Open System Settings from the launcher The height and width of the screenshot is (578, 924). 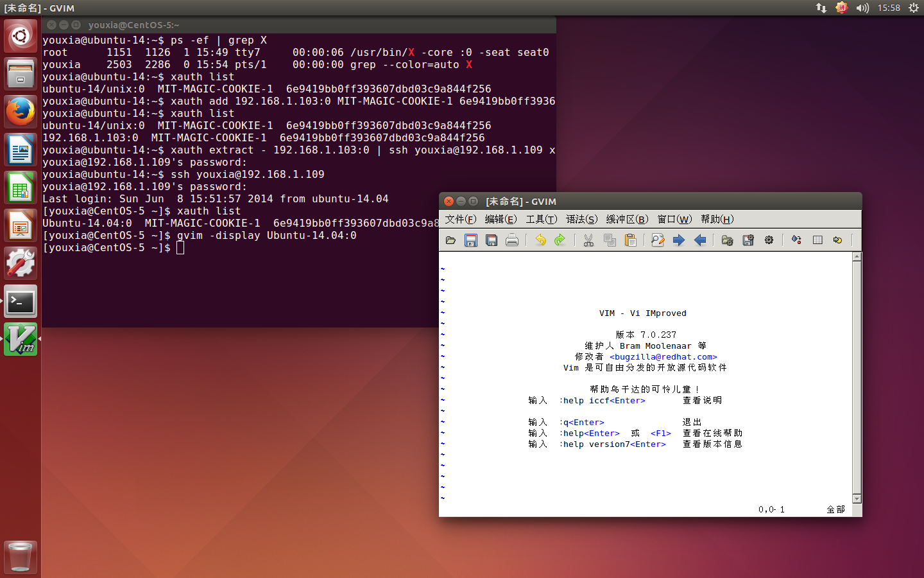coord(21,263)
